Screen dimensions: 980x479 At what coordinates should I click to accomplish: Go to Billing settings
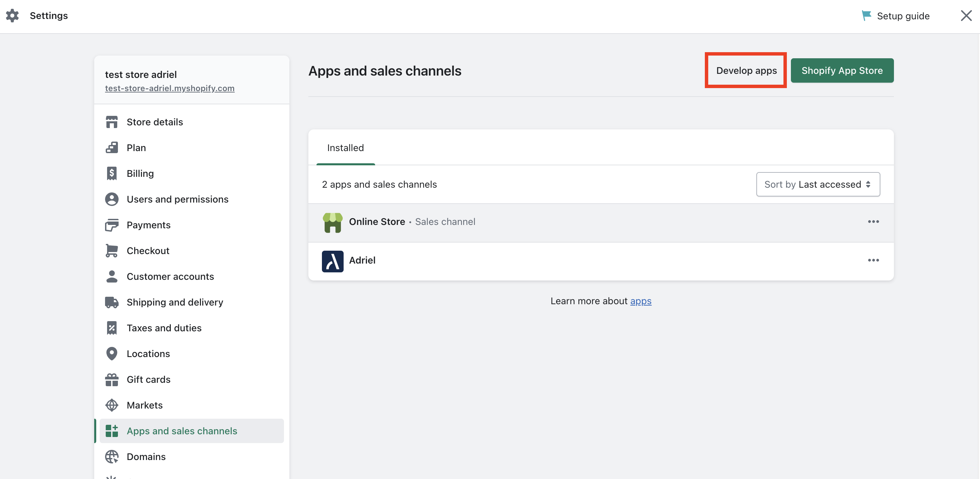(x=192, y=173)
